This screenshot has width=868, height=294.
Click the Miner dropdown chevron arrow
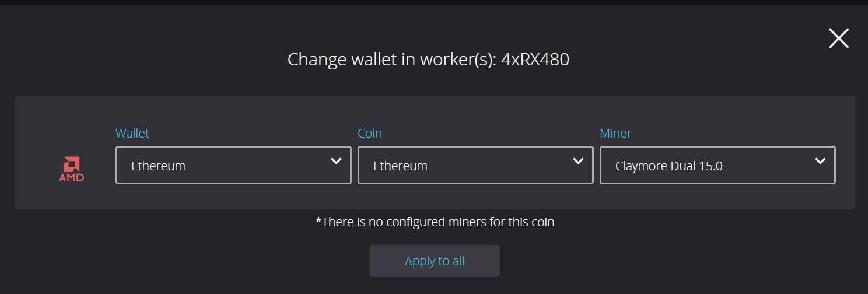[x=820, y=160]
